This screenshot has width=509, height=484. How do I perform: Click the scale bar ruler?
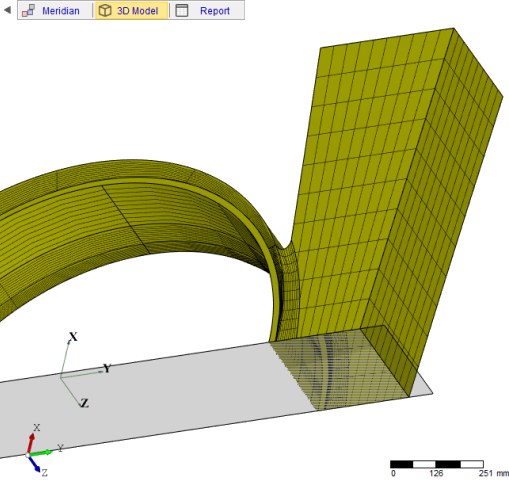coord(437,464)
